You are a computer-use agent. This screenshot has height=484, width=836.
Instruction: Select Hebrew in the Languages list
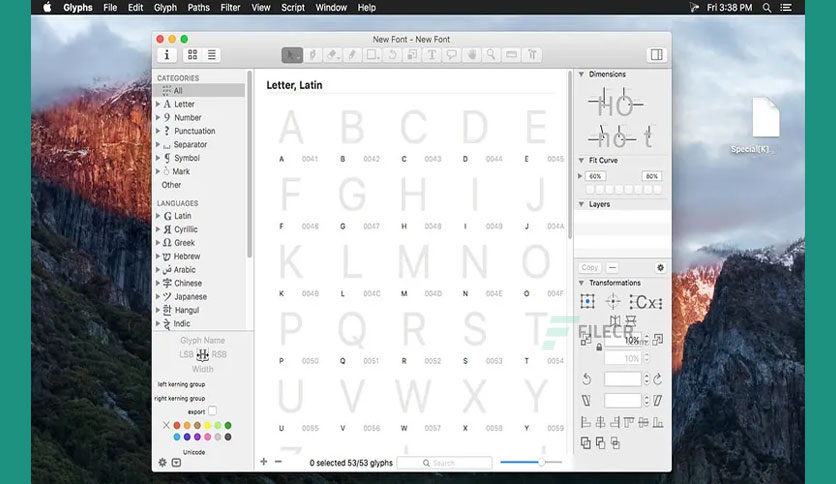click(187, 256)
